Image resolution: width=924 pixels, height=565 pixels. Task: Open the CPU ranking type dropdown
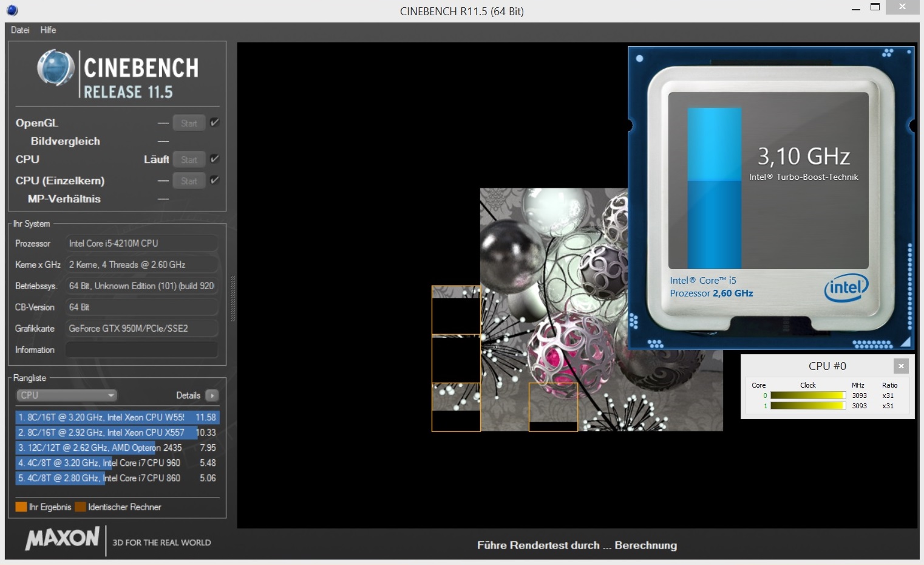pyautogui.click(x=66, y=395)
